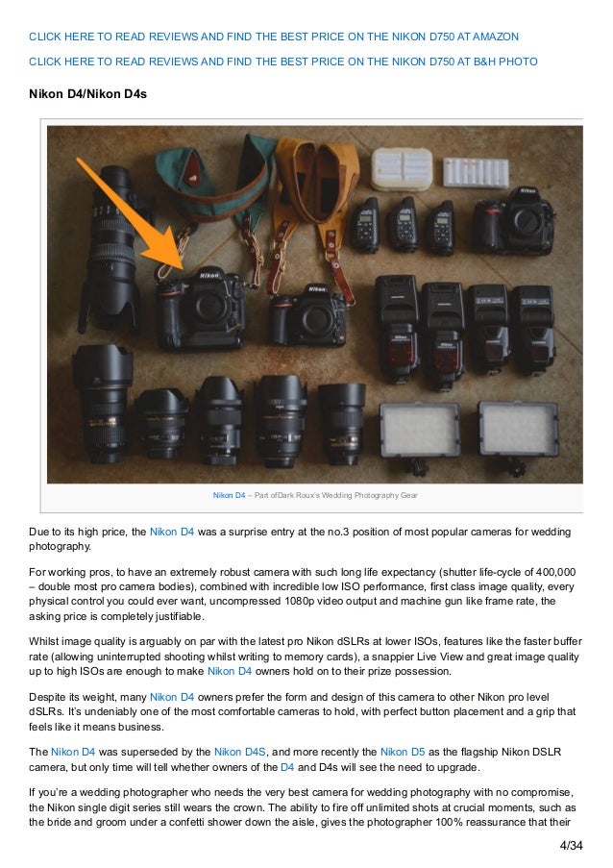Select the 'Nikon D4/Nikon D4s' section heading
The height and width of the screenshot is (868, 613).
pos(87,93)
